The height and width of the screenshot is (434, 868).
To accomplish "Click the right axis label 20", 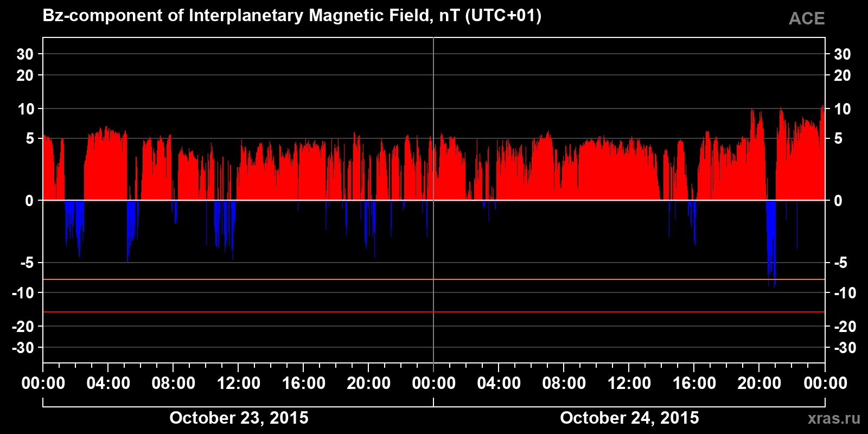I will 842,75.
